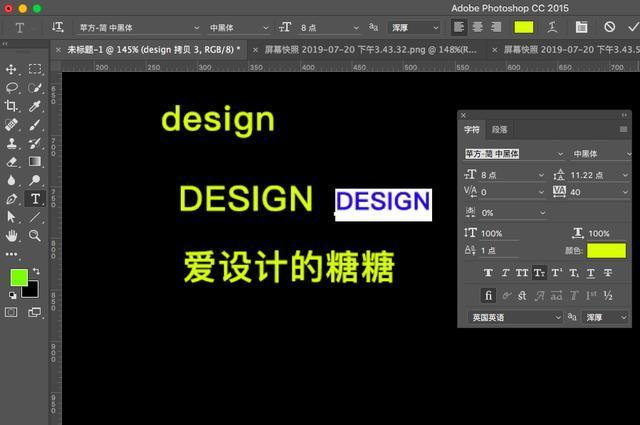Screen dimensions: 640x425
Task: Select the Dodge tool
Action: point(35,180)
